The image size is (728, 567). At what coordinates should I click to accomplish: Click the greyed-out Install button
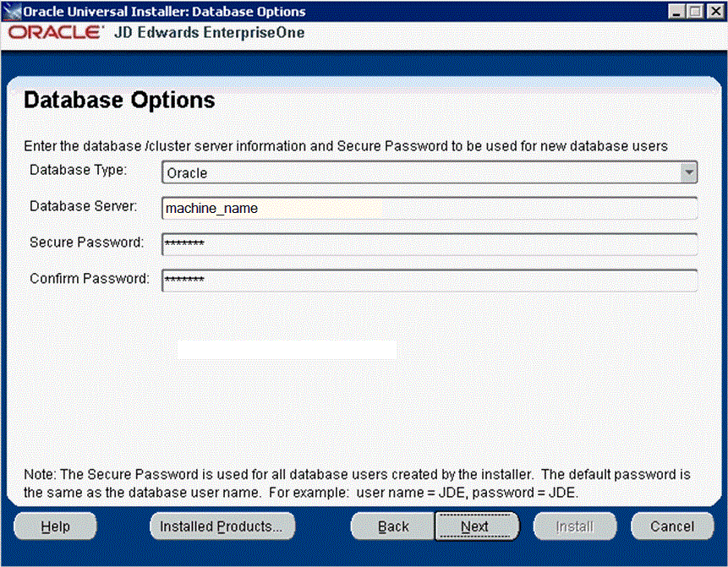pos(574,526)
